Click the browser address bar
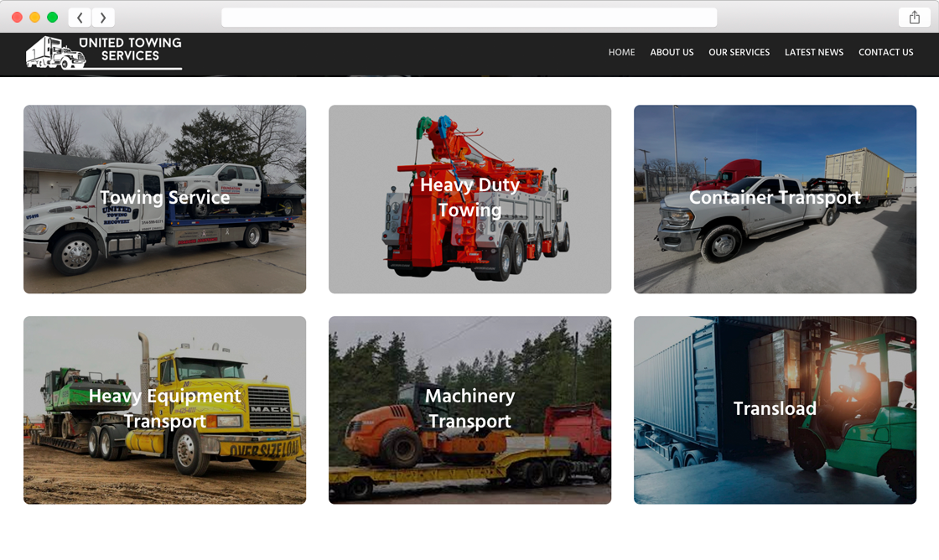 (469, 18)
